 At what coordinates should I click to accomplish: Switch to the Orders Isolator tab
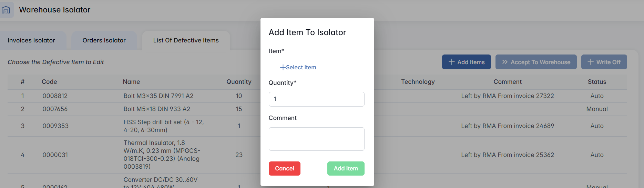tap(104, 40)
